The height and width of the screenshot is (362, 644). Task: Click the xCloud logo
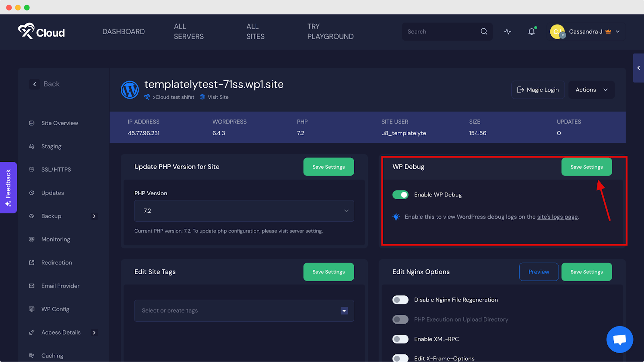coord(41,31)
